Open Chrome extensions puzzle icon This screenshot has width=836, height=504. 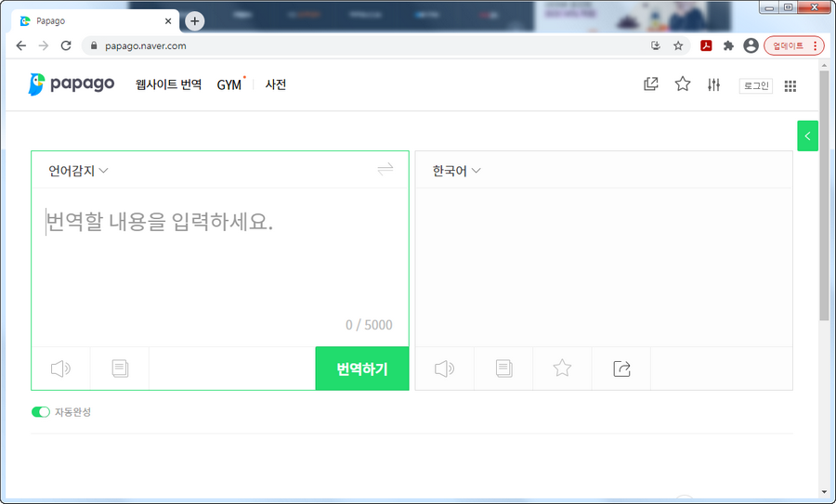pyautogui.click(x=728, y=45)
